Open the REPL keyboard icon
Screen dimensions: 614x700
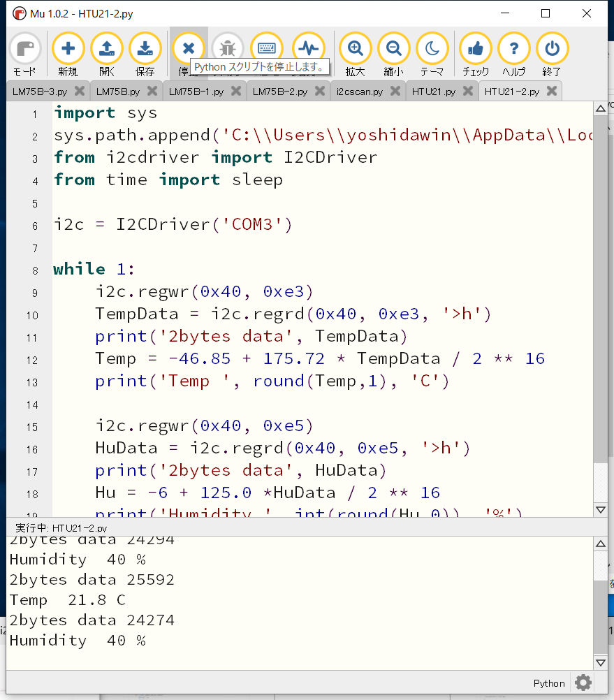tap(267, 48)
